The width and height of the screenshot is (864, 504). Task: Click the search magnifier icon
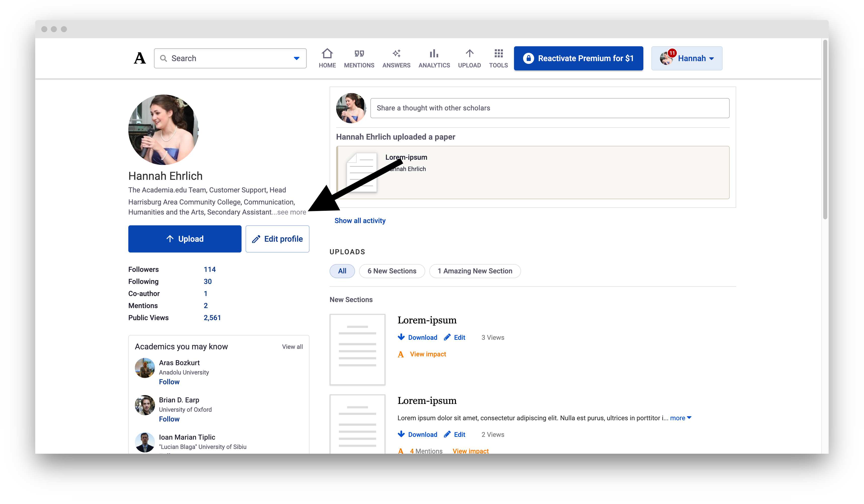[164, 58]
